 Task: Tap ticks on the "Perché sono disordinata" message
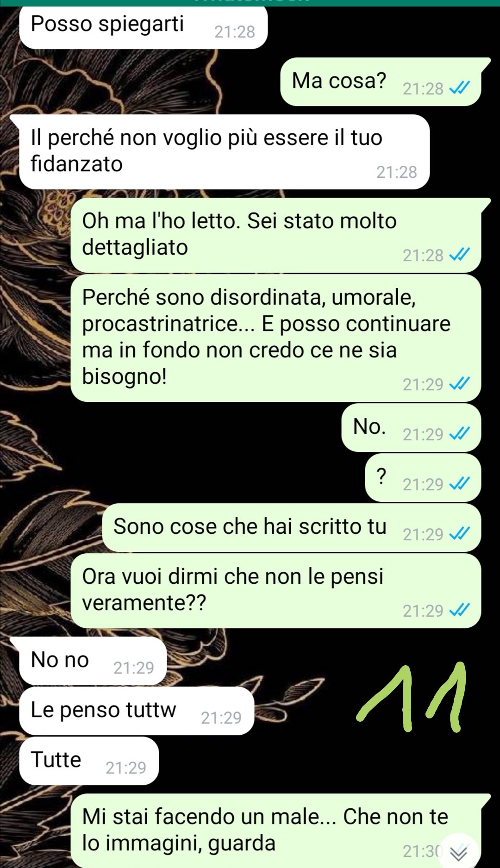point(460,383)
